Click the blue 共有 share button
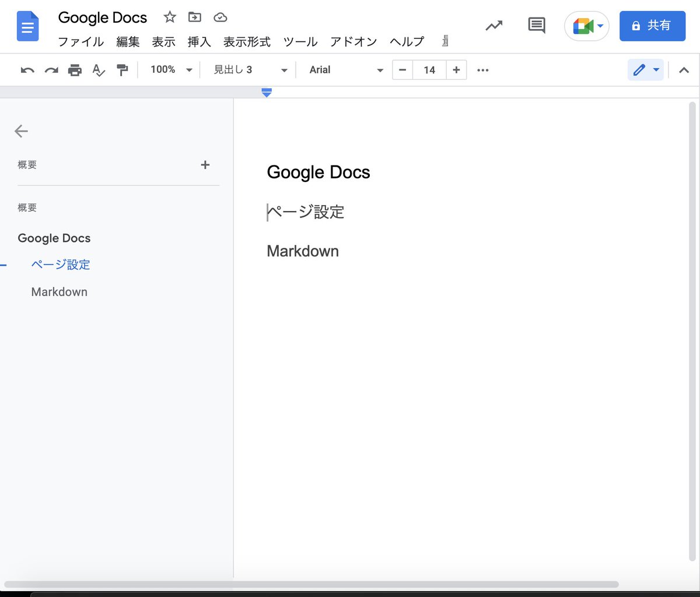This screenshot has width=700, height=597. 652,26
